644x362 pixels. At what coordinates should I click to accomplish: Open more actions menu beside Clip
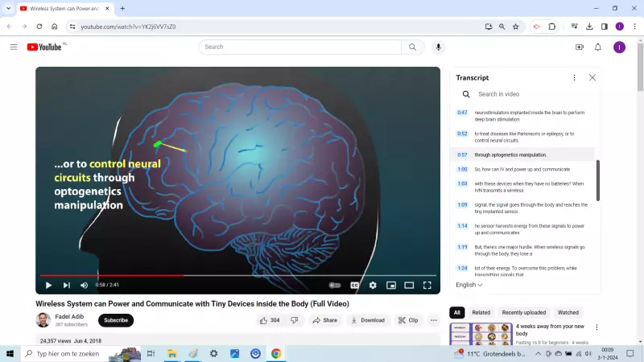(x=434, y=320)
